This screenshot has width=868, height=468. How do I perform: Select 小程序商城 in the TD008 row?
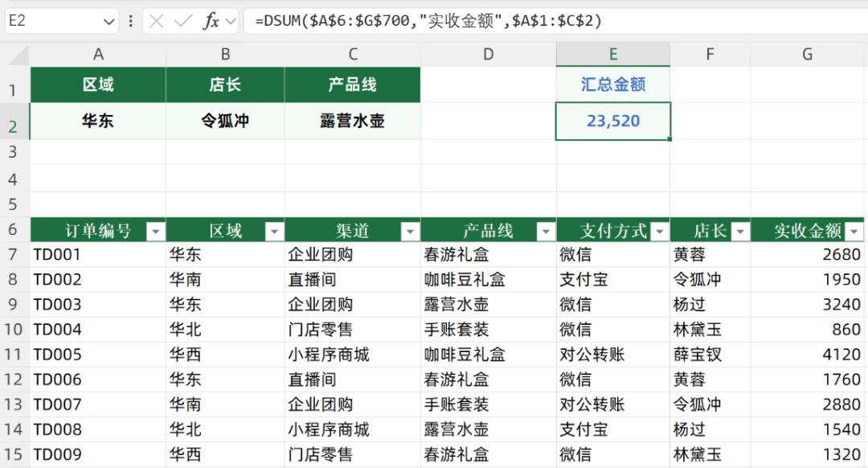tap(353, 429)
